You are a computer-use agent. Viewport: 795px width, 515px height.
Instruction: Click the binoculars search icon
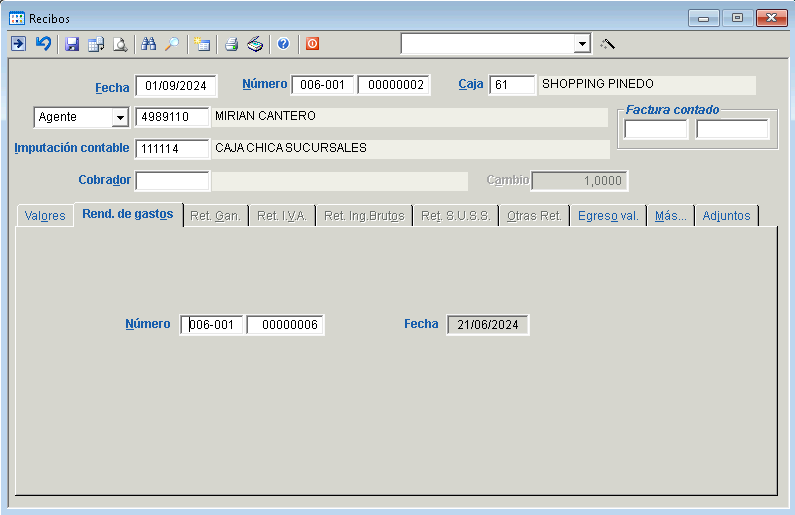tap(149, 44)
